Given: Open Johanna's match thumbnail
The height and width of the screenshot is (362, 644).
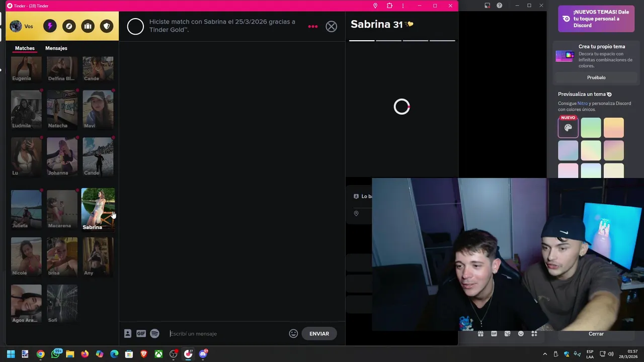Looking at the screenshot, I should 62,157.
